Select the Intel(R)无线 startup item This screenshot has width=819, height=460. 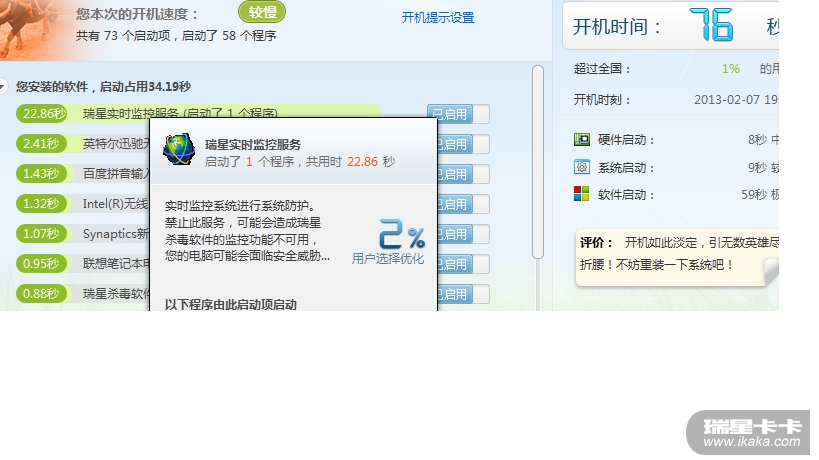[x=116, y=204]
